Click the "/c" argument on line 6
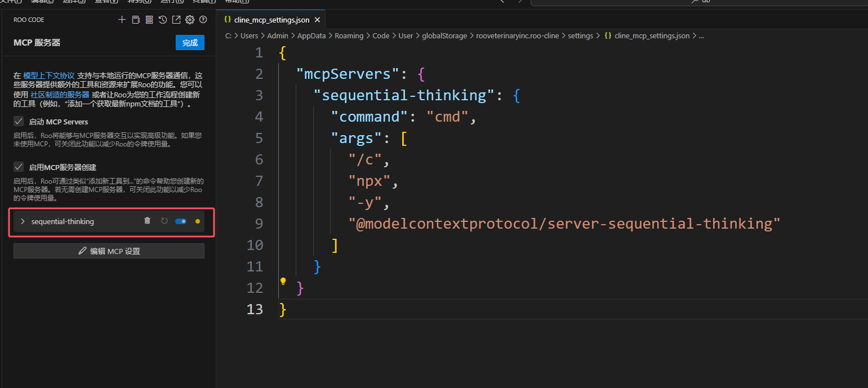This screenshot has height=388, width=868. [x=365, y=159]
